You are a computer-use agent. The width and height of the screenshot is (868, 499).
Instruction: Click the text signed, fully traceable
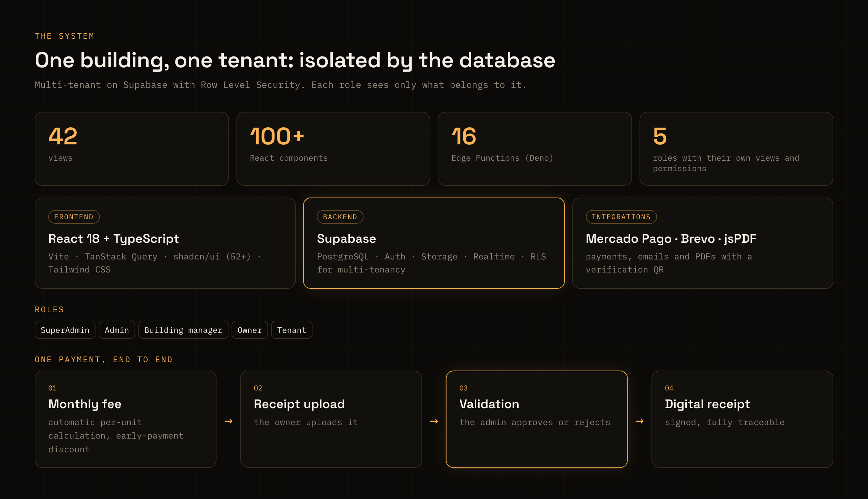[725, 423]
